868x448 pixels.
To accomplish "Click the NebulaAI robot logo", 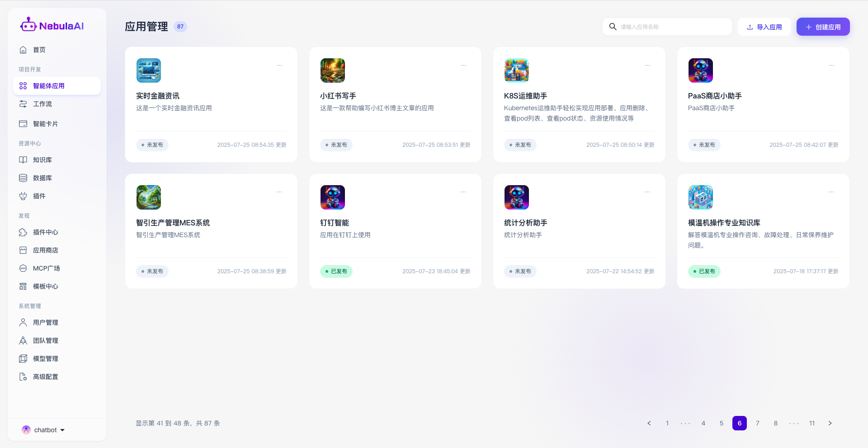I will click(28, 25).
